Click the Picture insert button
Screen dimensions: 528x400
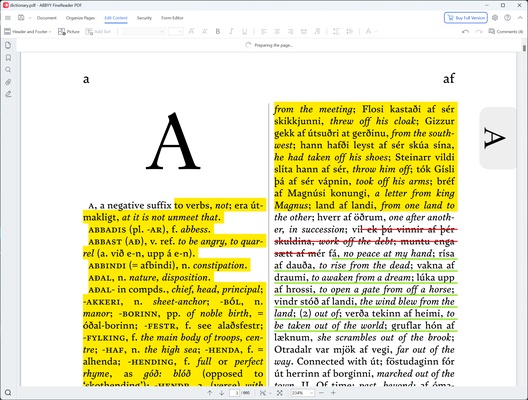click(69, 32)
